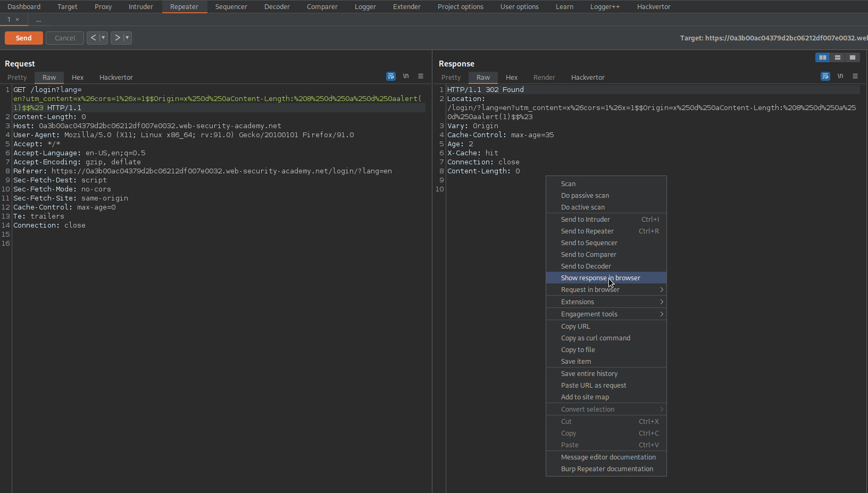Choose Do active scan
Image resolution: width=868 pixels, height=493 pixels.
tap(606, 207)
